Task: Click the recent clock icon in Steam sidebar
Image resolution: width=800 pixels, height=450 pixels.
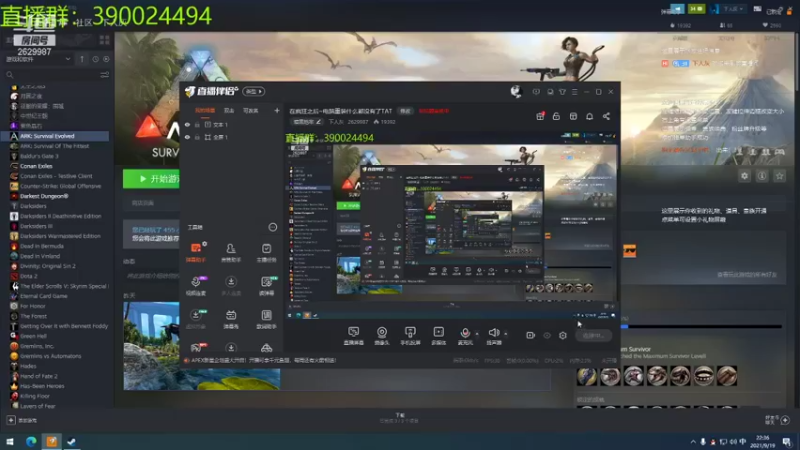Action: (x=95, y=59)
